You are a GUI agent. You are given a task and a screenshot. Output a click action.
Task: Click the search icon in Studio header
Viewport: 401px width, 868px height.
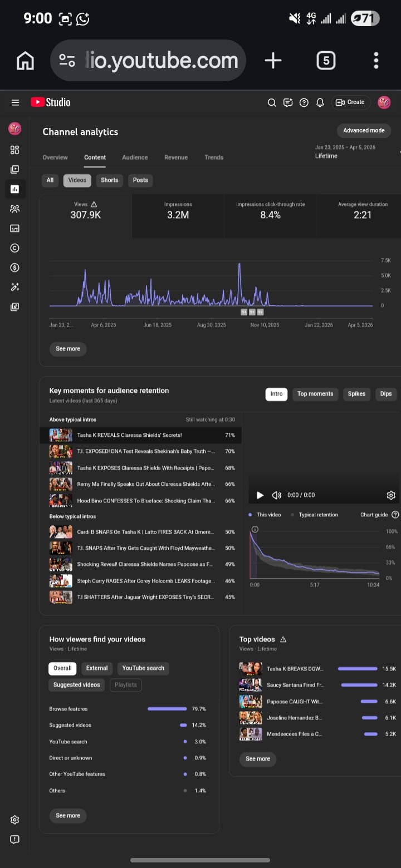pos(272,102)
